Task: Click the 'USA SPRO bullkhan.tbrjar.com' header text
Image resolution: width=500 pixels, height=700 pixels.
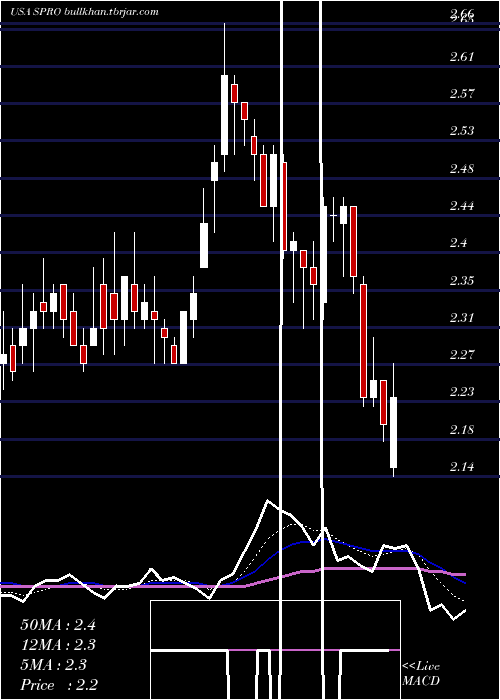Action: pyautogui.click(x=84, y=12)
